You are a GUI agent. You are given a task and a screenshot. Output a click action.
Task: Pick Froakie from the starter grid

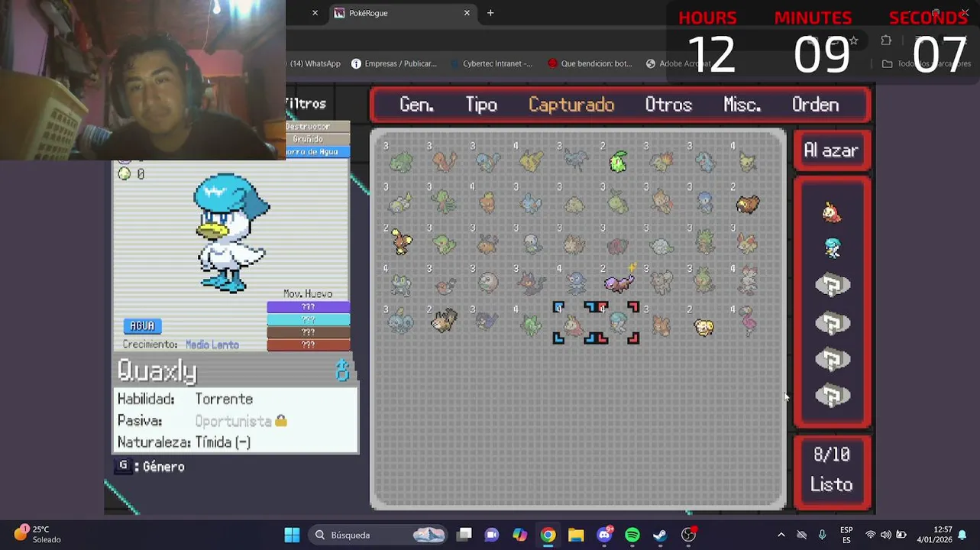click(401, 284)
